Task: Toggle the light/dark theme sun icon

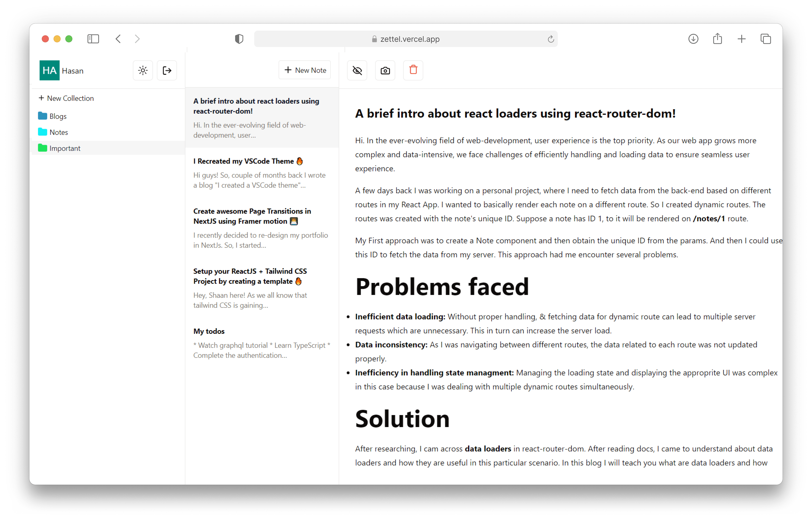Action: 143,70
